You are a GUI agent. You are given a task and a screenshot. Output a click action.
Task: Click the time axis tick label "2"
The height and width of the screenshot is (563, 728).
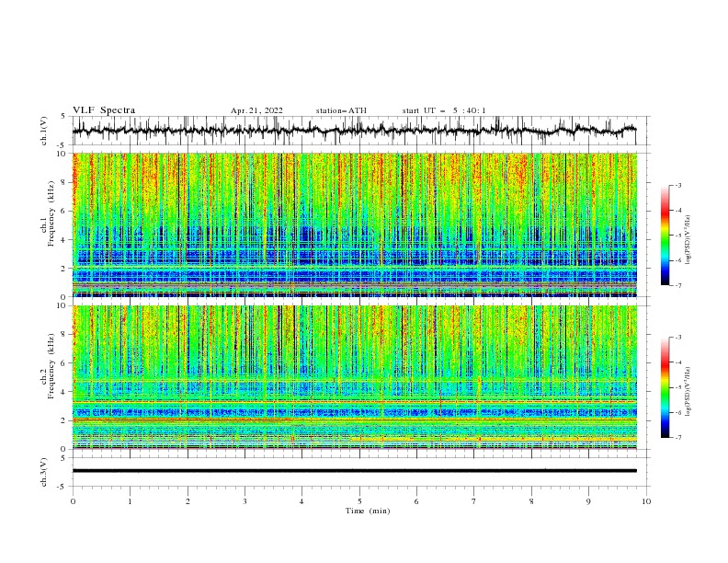tap(188, 501)
